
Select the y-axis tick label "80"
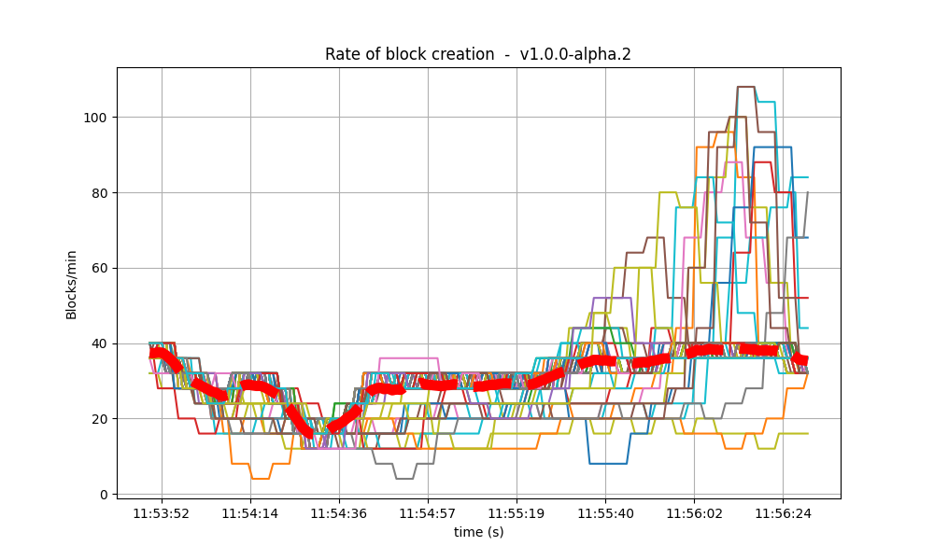tap(100, 193)
